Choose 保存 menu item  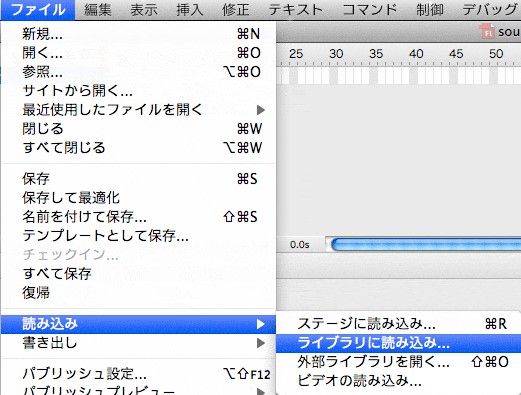[138, 179]
